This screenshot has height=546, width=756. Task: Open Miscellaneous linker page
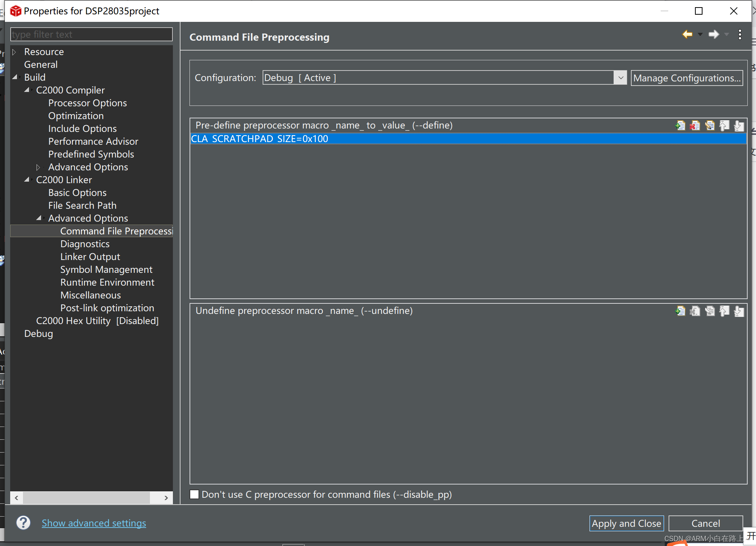90,295
